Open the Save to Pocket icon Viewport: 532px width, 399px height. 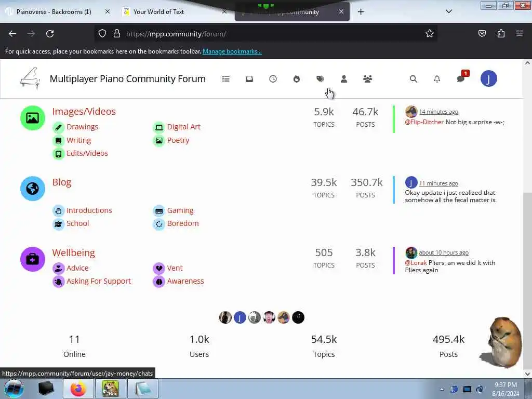pyautogui.click(x=482, y=34)
